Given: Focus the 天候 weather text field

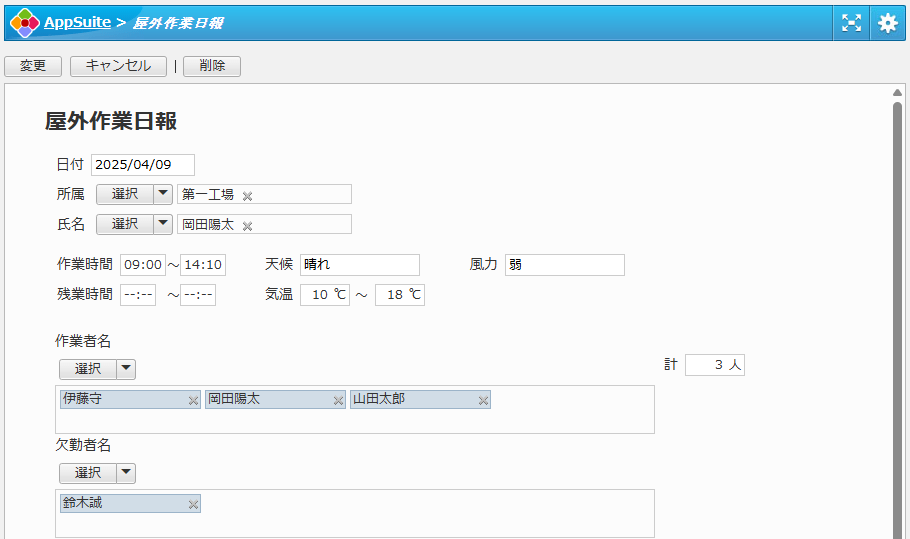Looking at the screenshot, I should (359, 265).
